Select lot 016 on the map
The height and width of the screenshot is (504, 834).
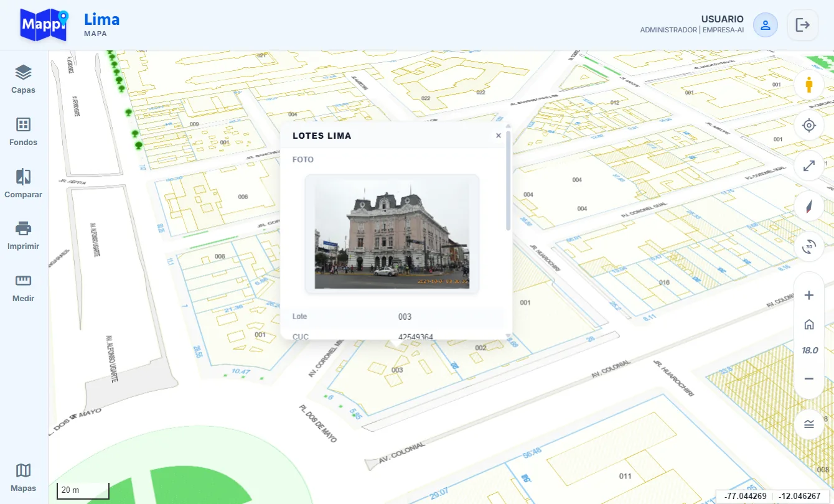(664, 282)
